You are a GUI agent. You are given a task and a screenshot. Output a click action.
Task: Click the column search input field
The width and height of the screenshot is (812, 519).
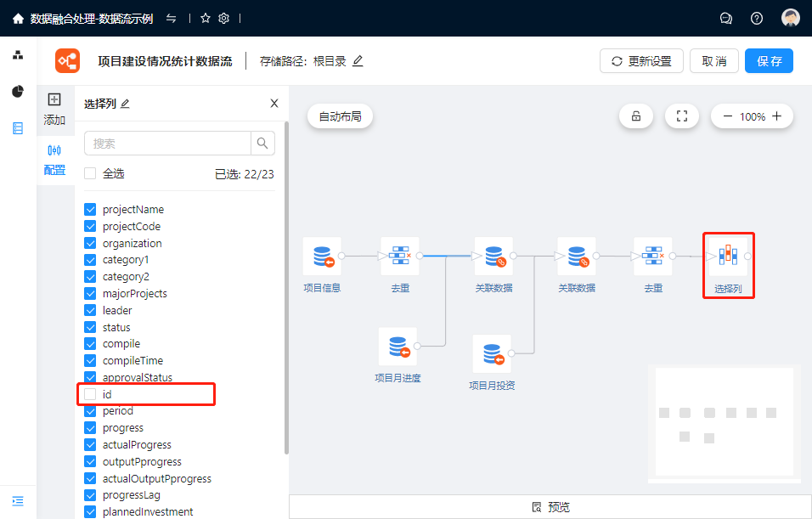coord(168,144)
